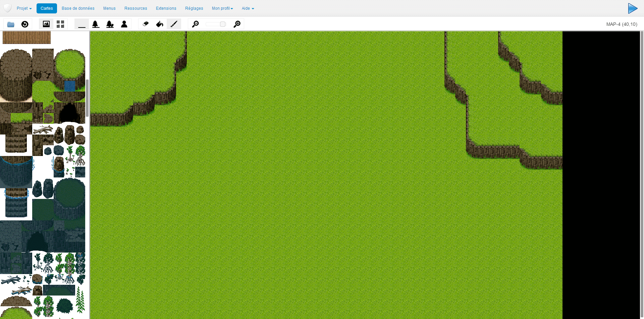
Task: Select the Eraser tool
Action: click(146, 24)
